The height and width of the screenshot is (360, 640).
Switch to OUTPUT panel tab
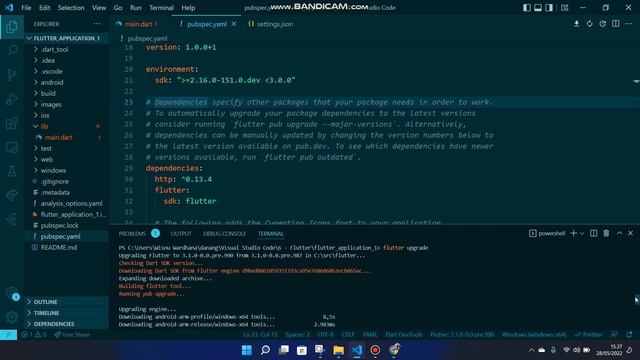click(x=181, y=233)
